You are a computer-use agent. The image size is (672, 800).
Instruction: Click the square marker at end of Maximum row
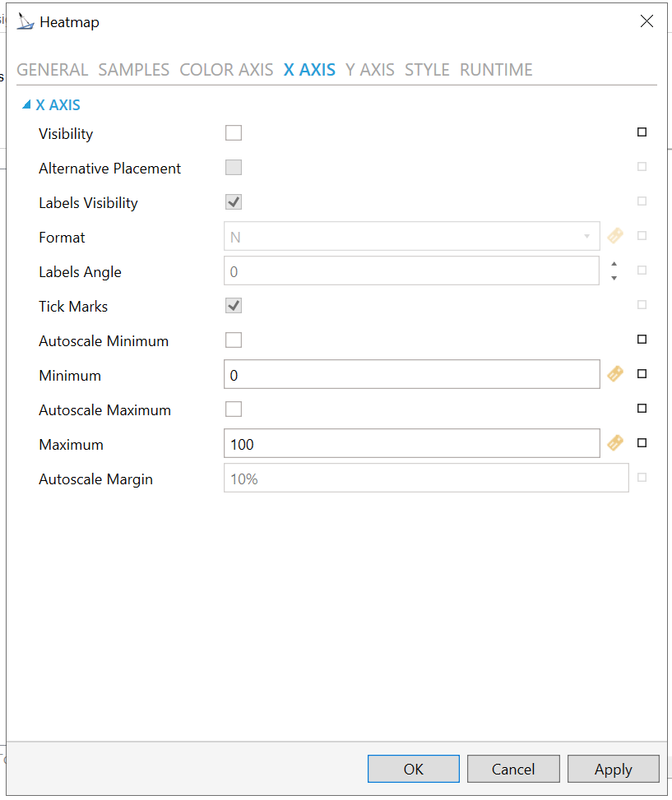pyautogui.click(x=642, y=443)
